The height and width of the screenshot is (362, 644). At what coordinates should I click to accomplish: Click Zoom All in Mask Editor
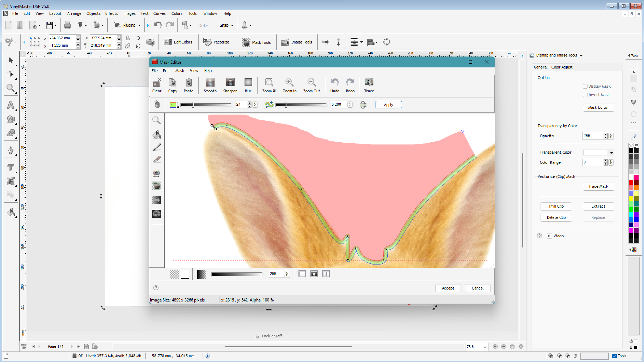269,85
